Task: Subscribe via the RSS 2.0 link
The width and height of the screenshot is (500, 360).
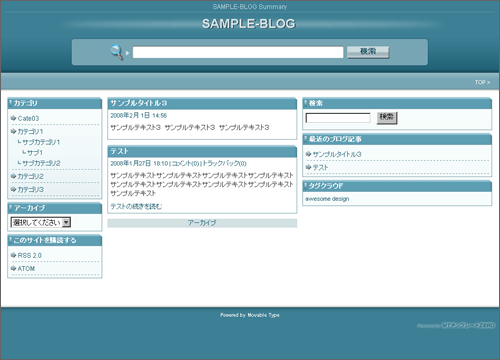Action: (x=29, y=255)
